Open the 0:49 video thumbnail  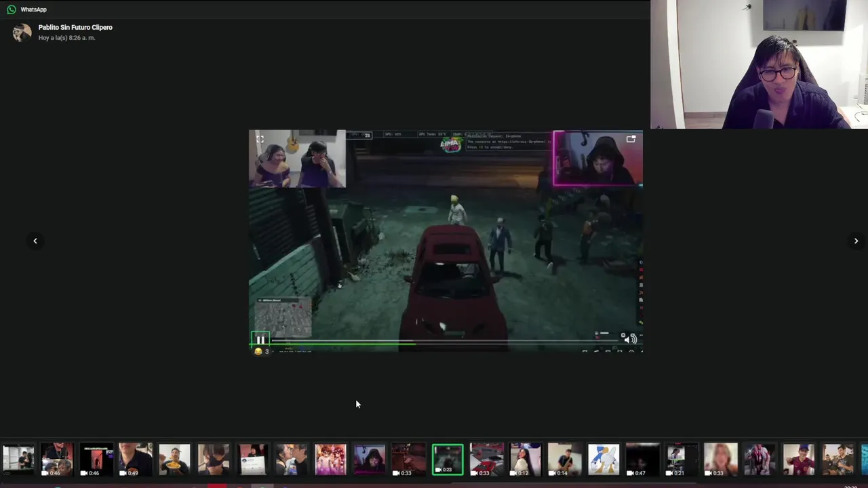tap(136, 460)
